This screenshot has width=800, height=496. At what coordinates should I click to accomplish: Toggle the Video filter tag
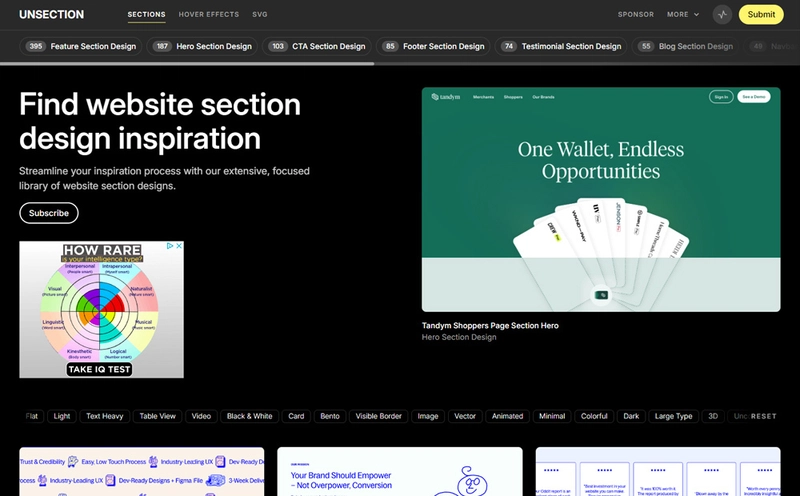201,416
